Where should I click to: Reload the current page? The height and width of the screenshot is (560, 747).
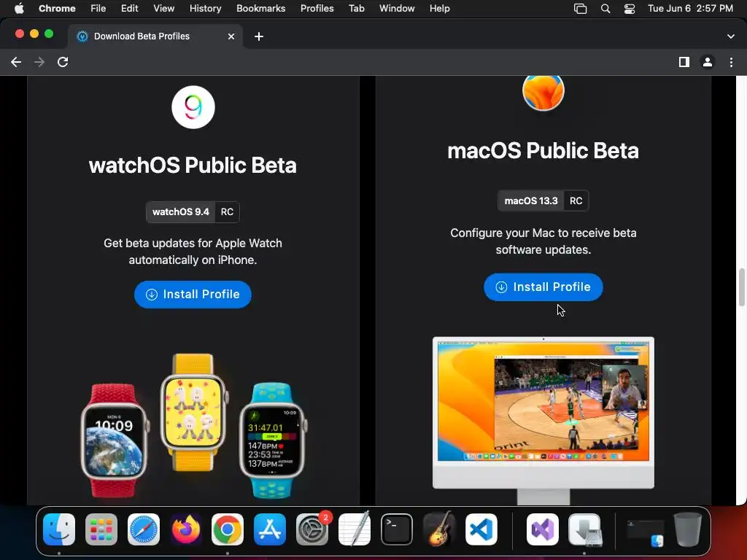pyautogui.click(x=63, y=62)
